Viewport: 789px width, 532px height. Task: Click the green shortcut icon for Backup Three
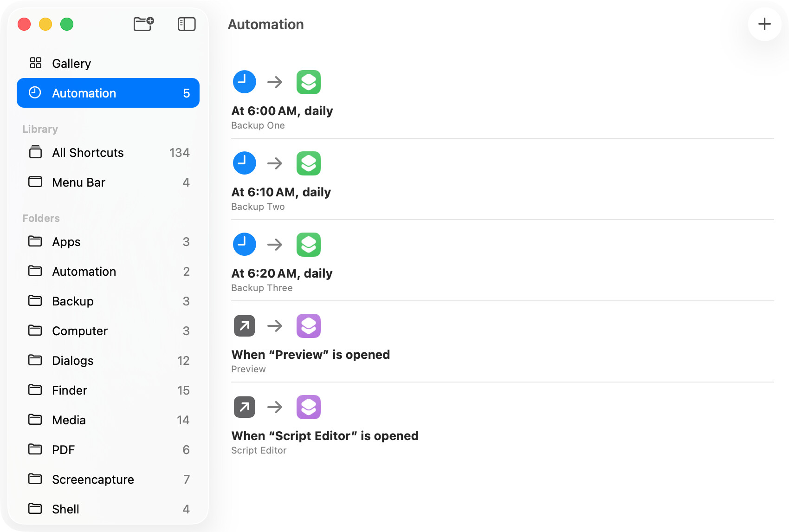[309, 245]
